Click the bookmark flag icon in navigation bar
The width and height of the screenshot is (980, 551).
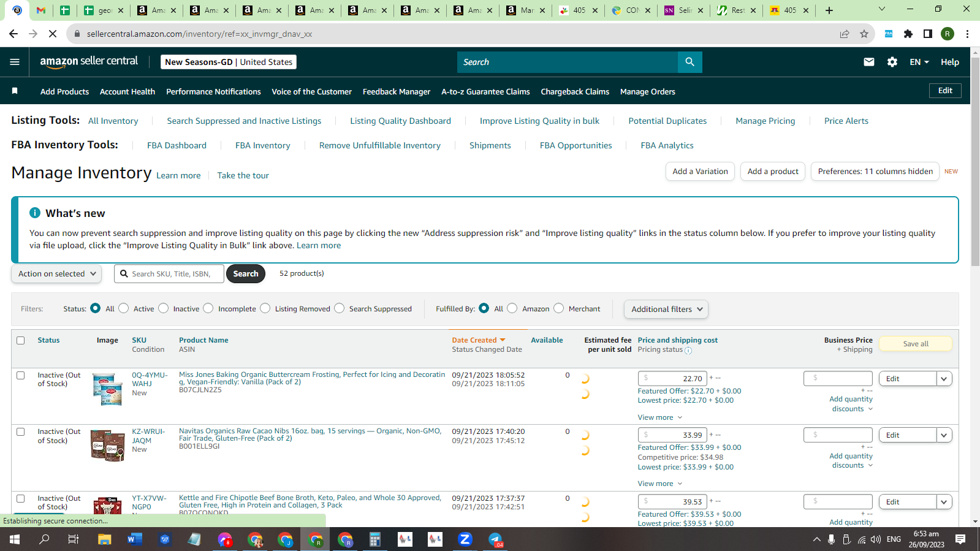15,91
